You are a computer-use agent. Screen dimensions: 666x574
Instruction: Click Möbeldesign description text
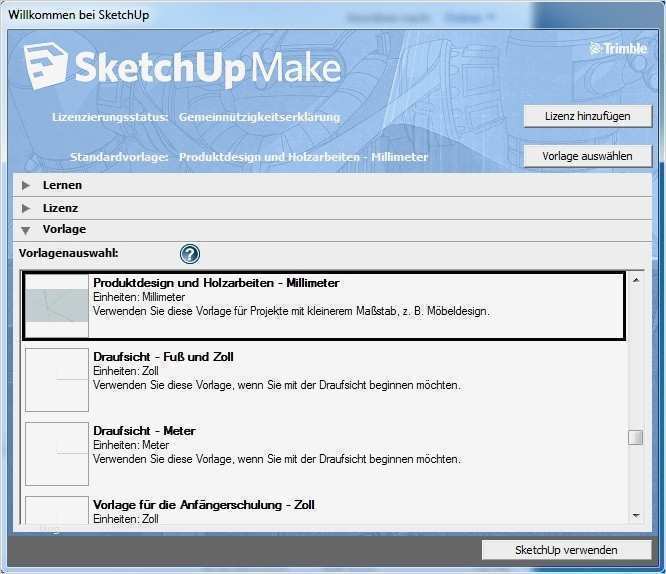[291, 311]
